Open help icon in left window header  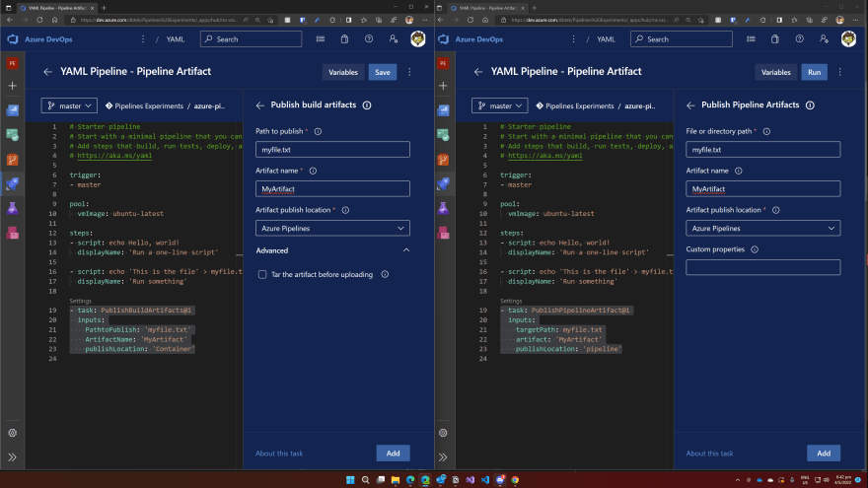[369, 39]
